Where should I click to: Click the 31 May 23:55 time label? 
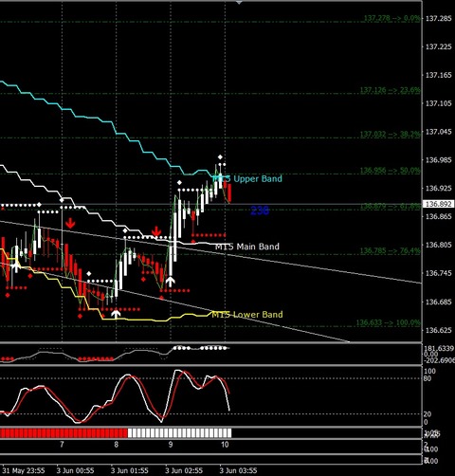pyautogui.click(x=24, y=470)
